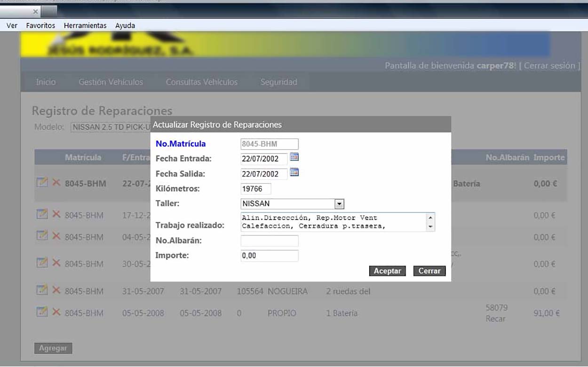Open the Favoritos menu

[40, 25]
